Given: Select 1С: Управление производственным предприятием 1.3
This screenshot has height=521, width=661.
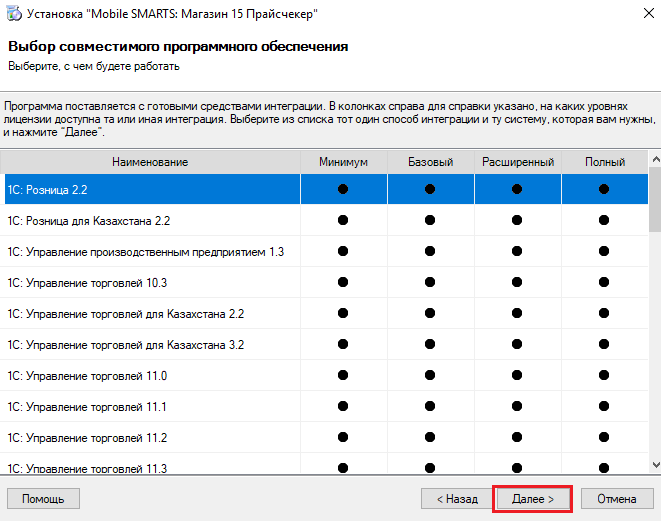Looking at the screenshot, I should coord(324,252).
